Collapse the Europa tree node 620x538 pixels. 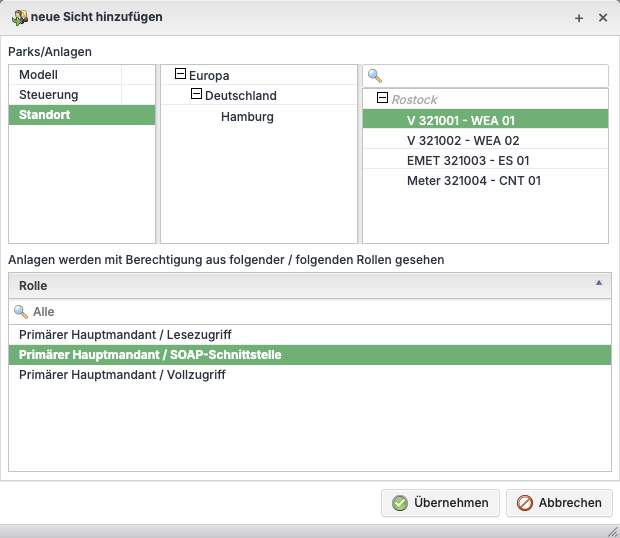[180, 74]
